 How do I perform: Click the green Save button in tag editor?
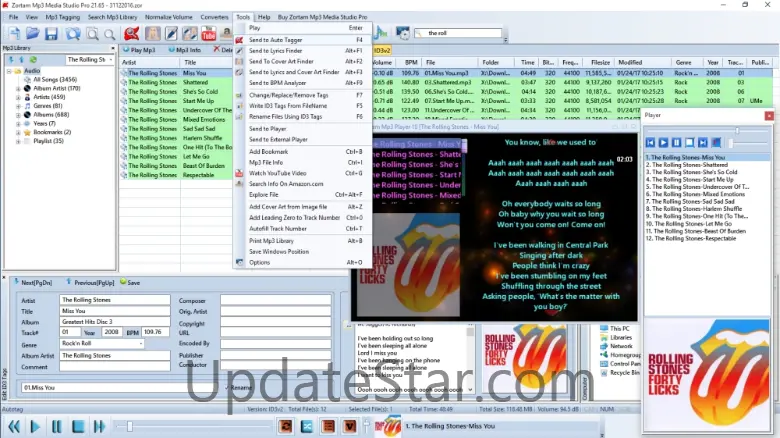(130, 283)
